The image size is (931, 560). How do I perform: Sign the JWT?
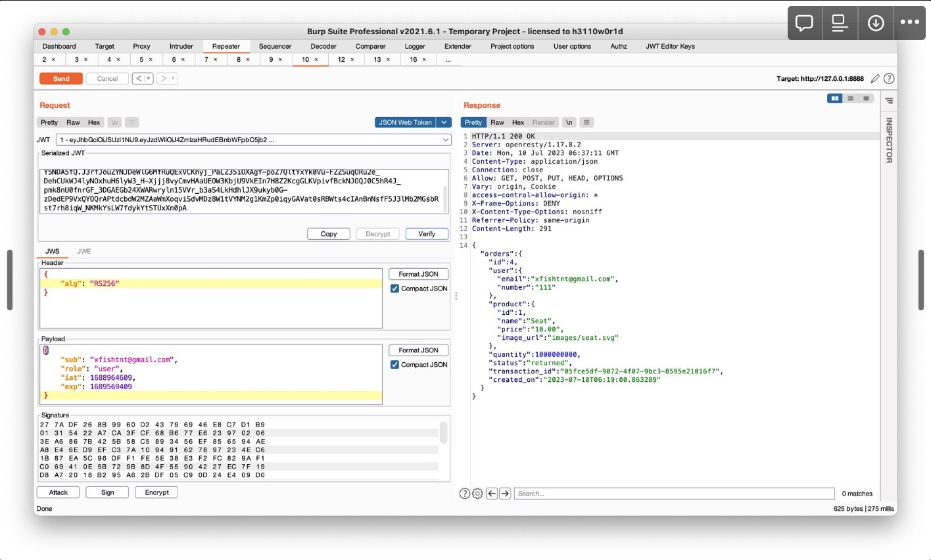[108, 492]
